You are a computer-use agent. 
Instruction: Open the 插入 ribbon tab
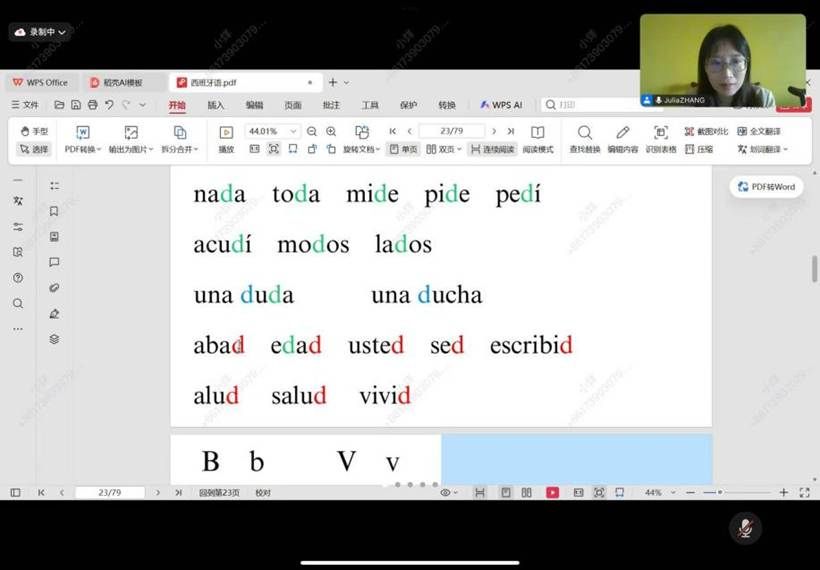(x=215, y=105)
